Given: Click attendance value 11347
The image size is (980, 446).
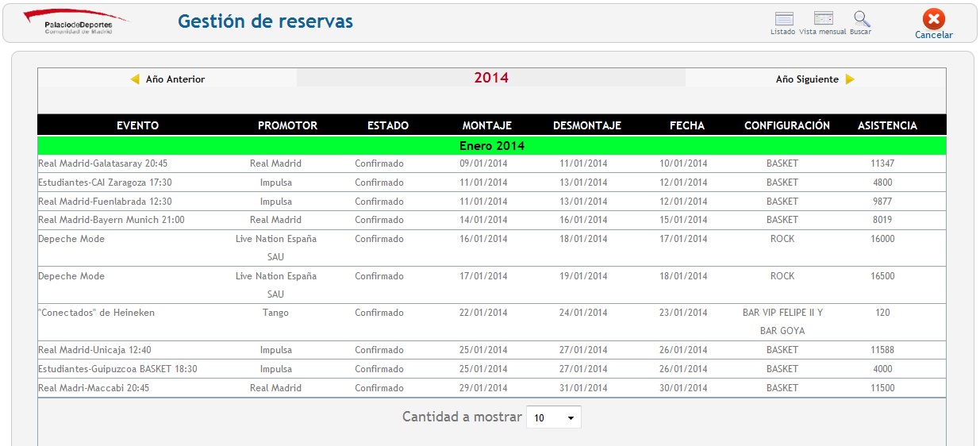Looking at the screenshot, I should tap(882, 163).
